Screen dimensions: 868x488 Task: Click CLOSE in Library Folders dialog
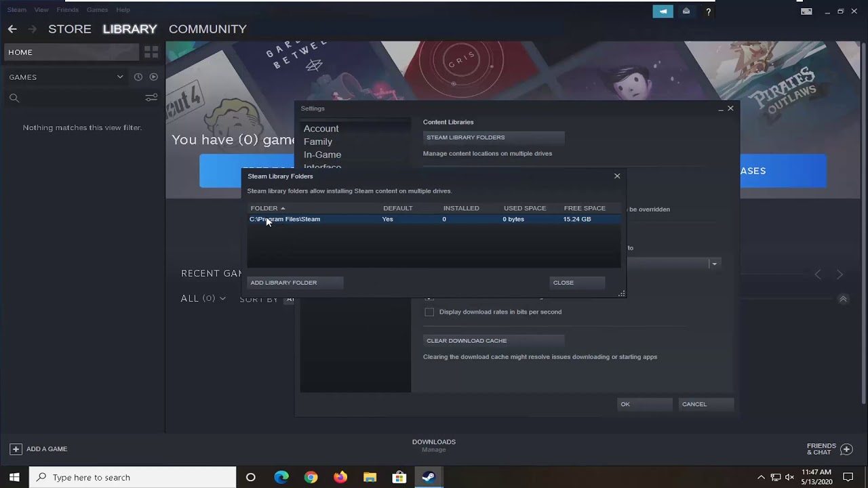click(x=577, y=283)
